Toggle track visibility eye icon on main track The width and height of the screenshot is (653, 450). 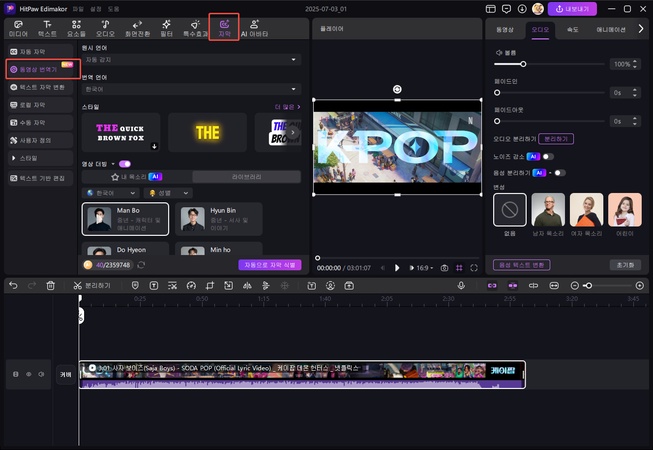pos(29,374)
